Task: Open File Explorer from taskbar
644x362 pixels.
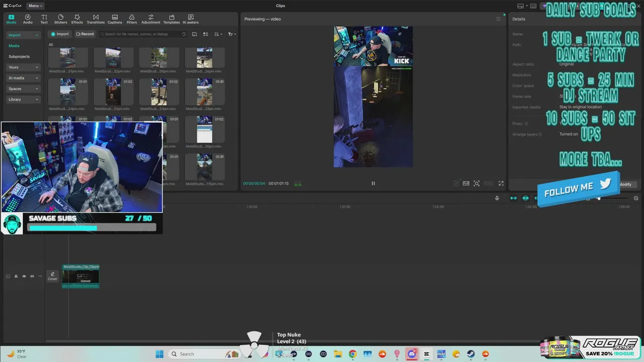Action: tap(338, 354)
